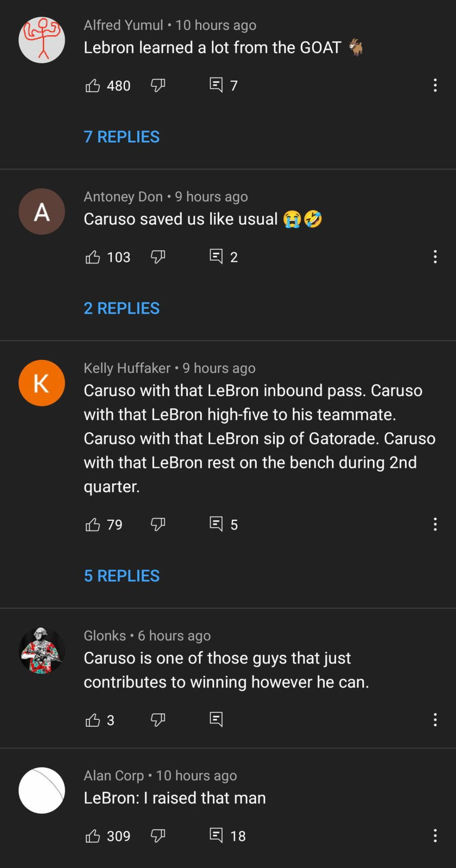Image resolution: width=456 pixels, height=868 pixels.
Task: Open more options for Alfred Yumul's comment
Action: (x=435, y=85)
